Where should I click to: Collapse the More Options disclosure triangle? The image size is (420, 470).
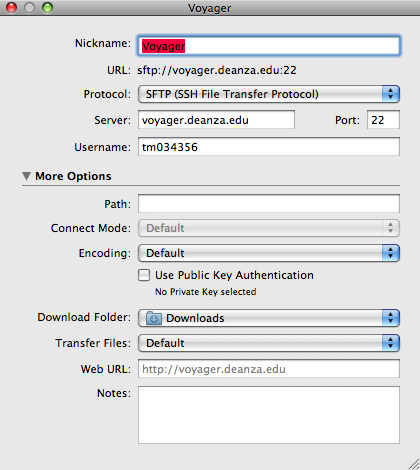pos(26,176)
